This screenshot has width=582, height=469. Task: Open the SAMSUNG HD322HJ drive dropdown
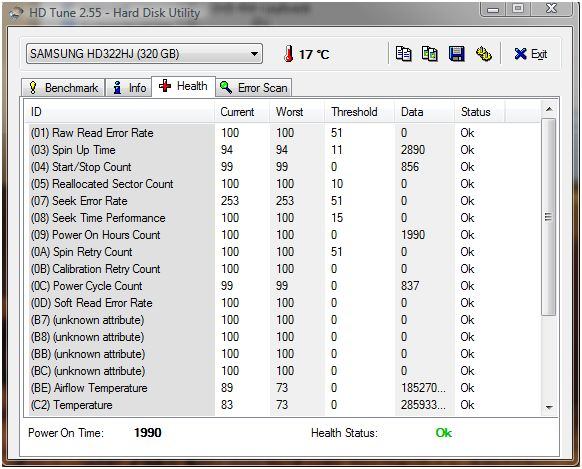(x=144, y=54)
